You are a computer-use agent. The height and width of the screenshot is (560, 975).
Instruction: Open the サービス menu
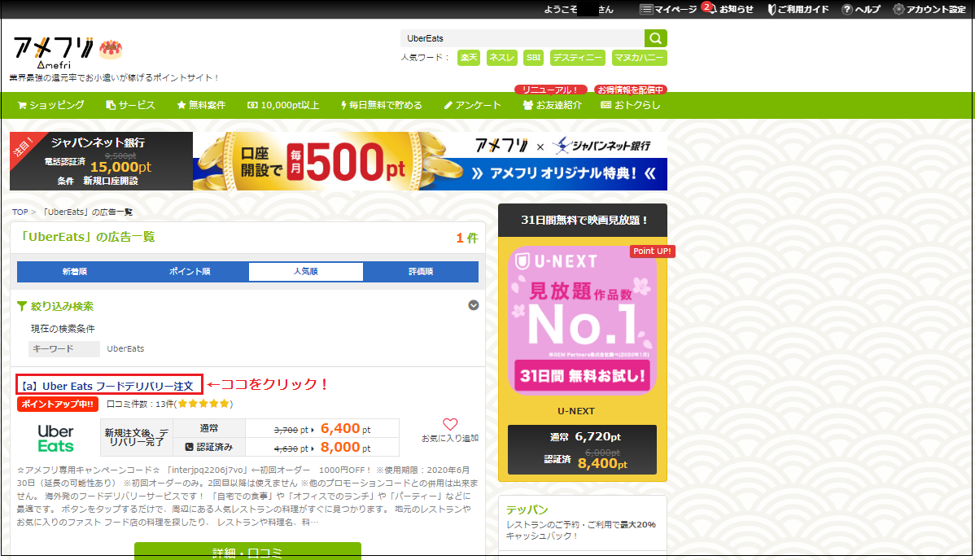click(130, 105)
